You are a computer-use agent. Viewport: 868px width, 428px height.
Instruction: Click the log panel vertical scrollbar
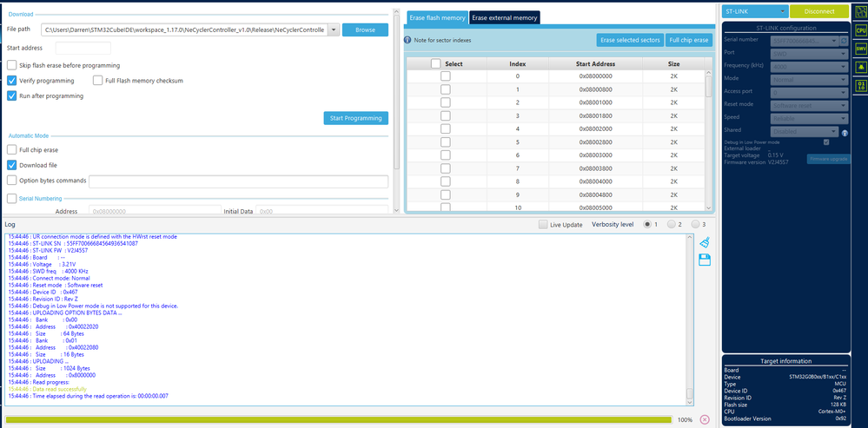point(690,320)
